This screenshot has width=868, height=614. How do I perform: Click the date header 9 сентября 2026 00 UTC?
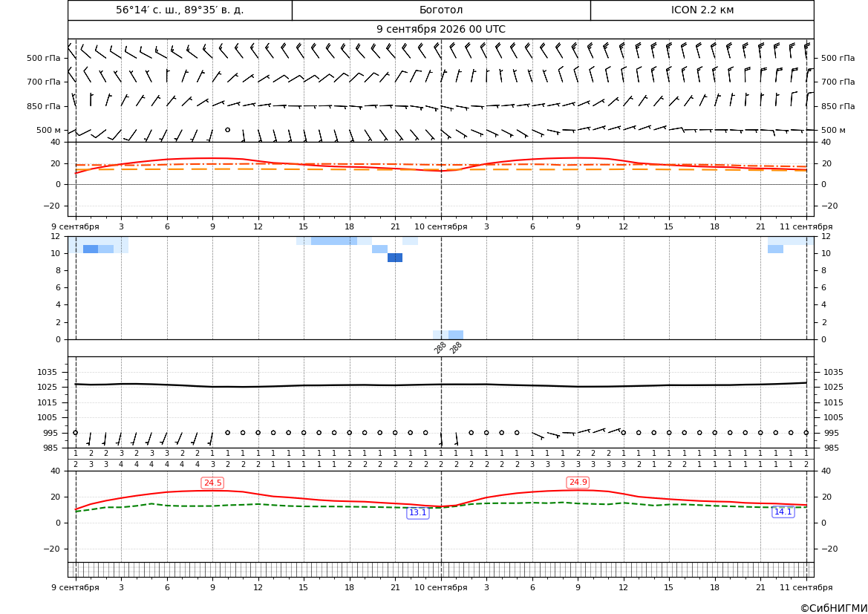(440, 30)
